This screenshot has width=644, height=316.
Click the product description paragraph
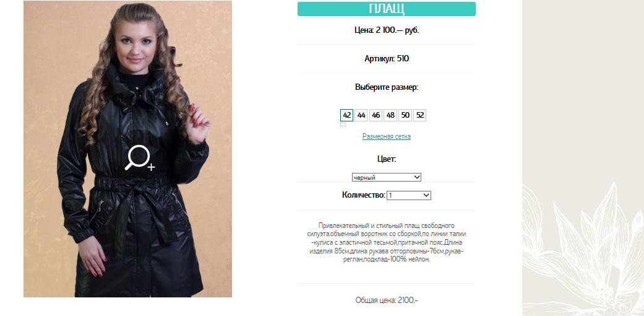(x=387, y=243)
